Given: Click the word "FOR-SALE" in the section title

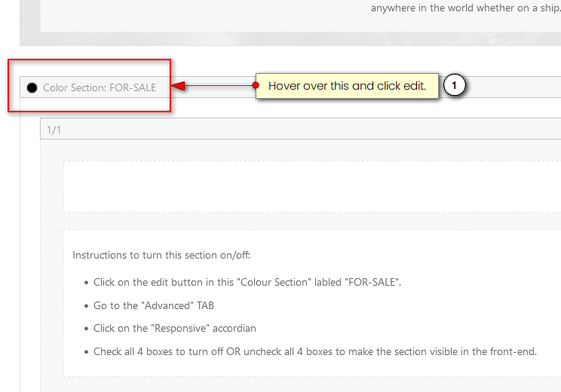Looking at the screenshot, I should 133,87.
